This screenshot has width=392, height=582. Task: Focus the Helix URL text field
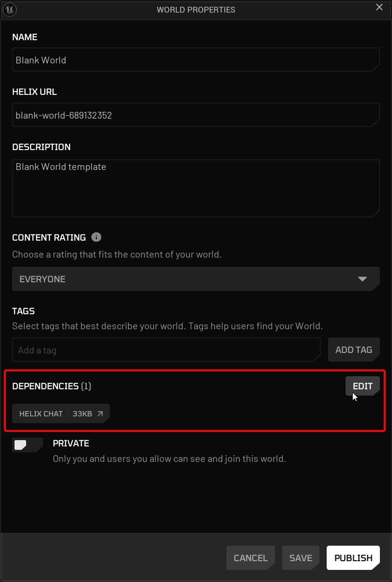point(196,115)
